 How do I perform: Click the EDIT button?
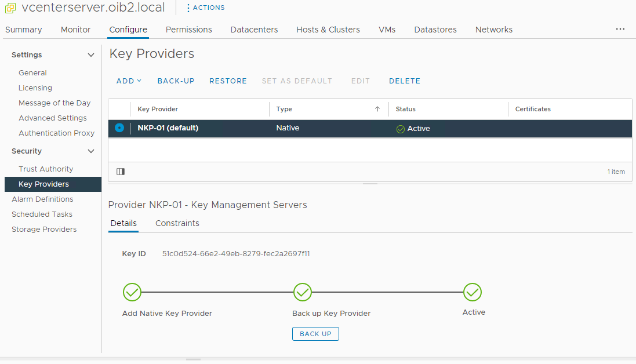361,81
